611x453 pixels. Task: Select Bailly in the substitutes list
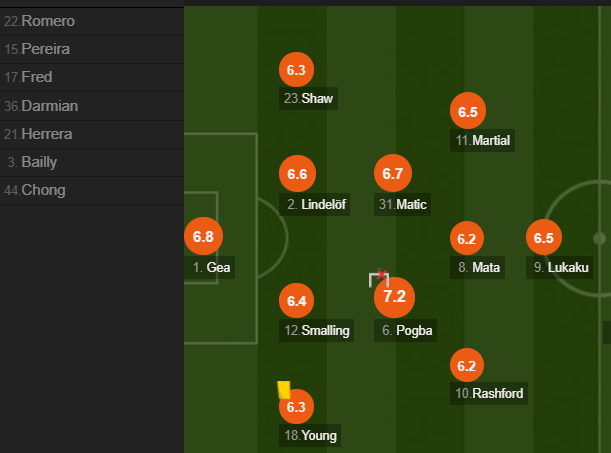tap(92, 162)
